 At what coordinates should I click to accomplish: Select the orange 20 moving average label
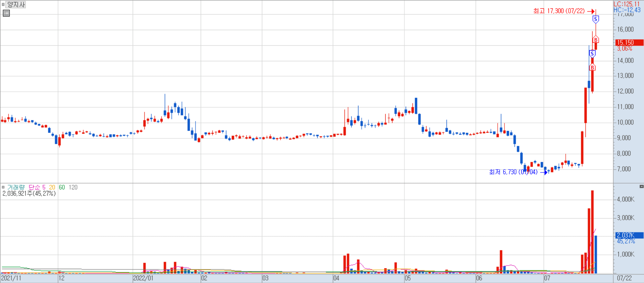(x=52, y=187)
